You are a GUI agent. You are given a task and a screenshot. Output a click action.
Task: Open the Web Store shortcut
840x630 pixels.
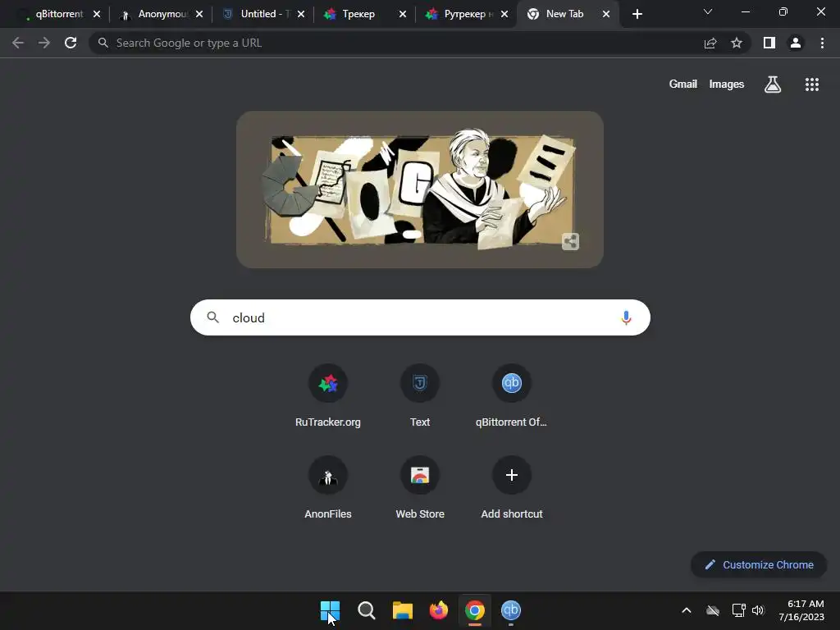click(x=420, y=488)
